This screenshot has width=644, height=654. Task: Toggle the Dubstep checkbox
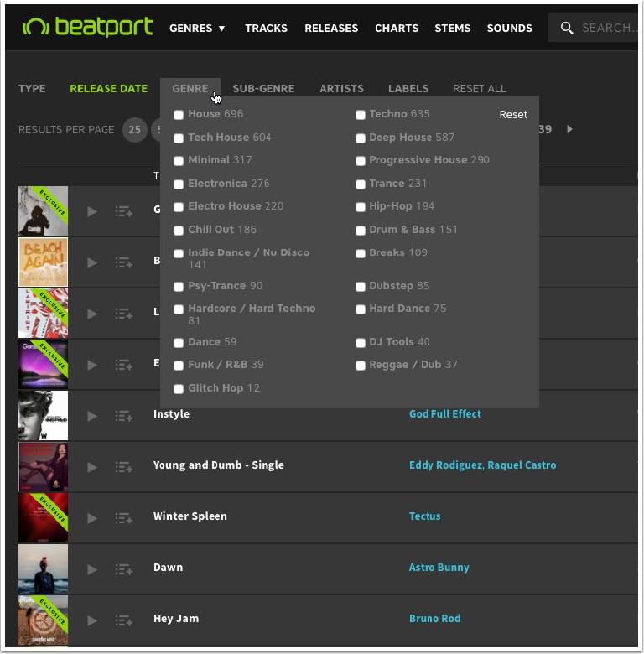(x=361, y=287)
